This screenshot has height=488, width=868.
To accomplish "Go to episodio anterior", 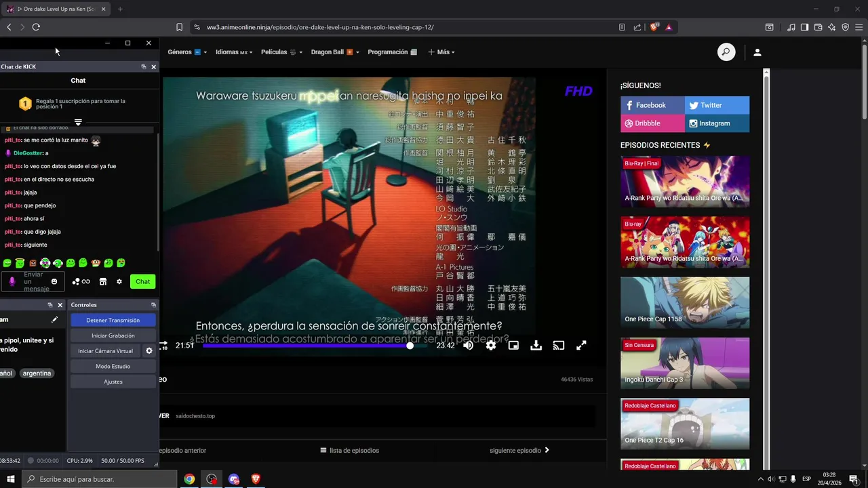I will point(182,450).
